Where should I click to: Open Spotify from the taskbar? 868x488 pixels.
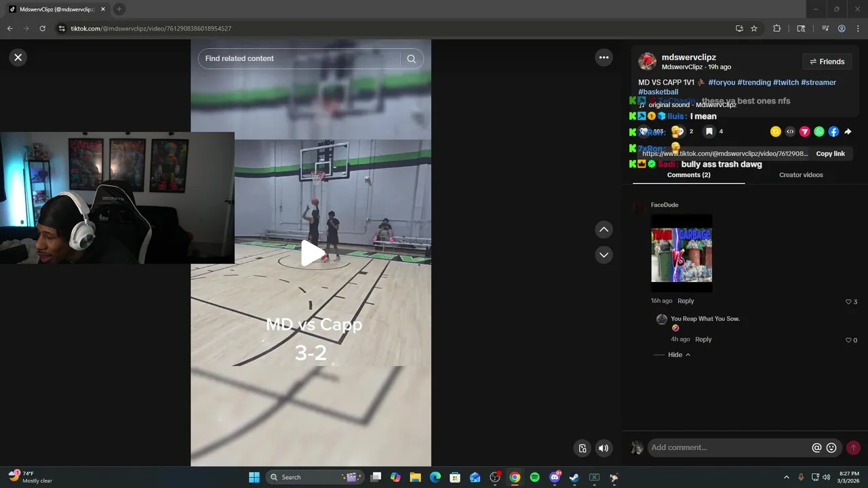534,477
